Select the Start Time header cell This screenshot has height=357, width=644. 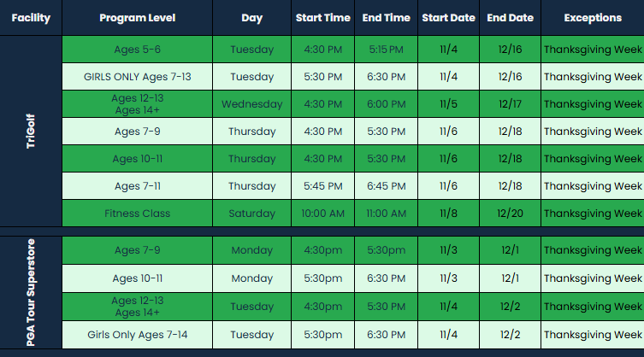click(322, 18)
